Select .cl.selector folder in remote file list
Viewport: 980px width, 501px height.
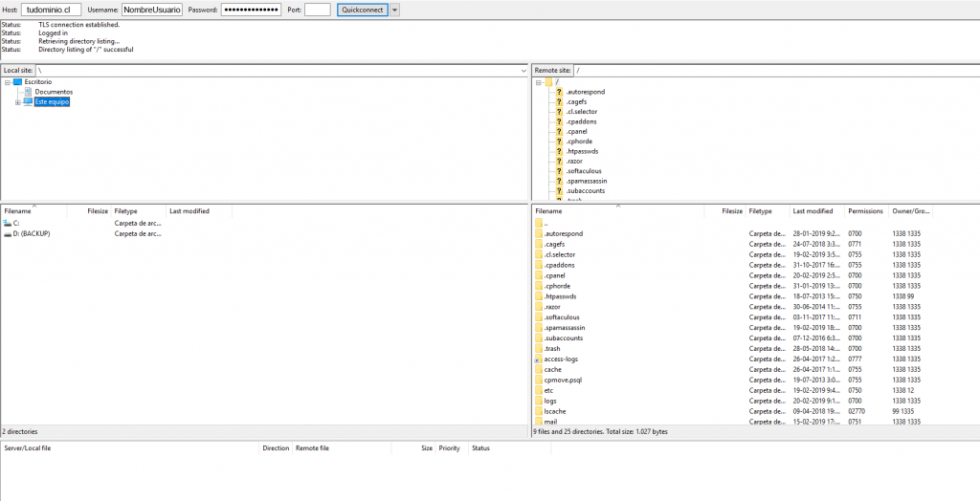(x=559, y=255)
